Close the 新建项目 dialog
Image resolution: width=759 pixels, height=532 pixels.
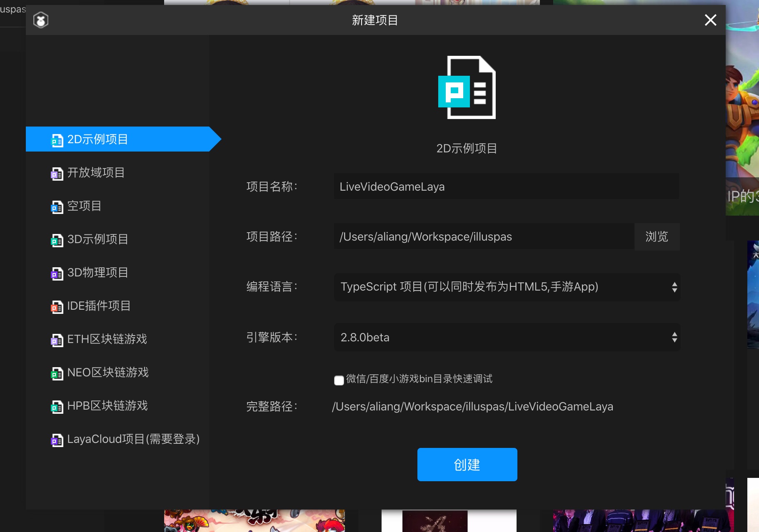(x=710, y=20)
